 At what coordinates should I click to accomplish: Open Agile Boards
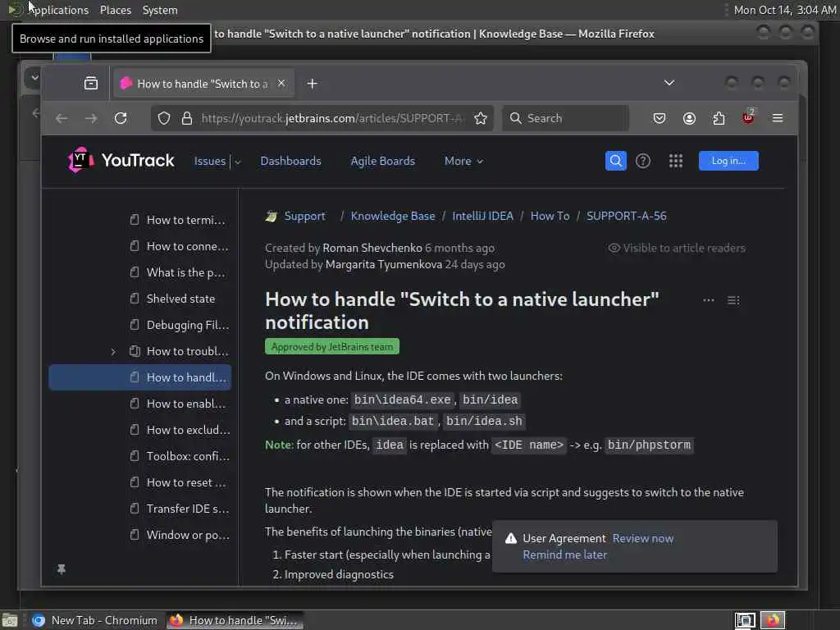pyautogui.click(x=382, y=162)
